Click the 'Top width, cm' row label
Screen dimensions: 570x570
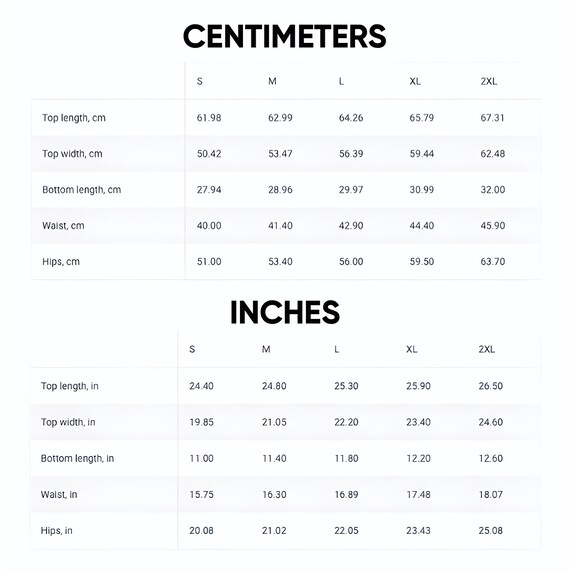pyautogui.click(x=72, y=153)
